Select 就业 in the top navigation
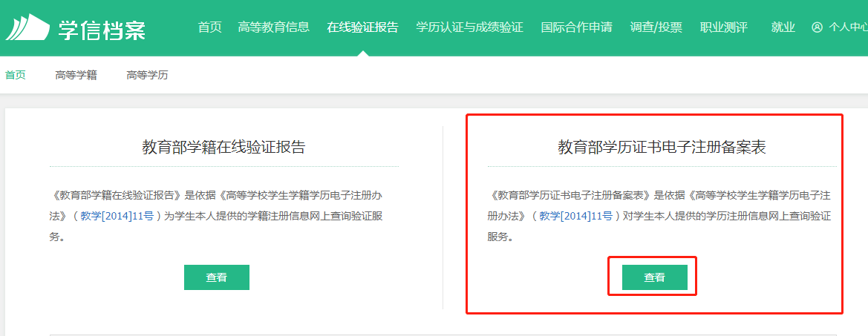 tap(783, 27)
